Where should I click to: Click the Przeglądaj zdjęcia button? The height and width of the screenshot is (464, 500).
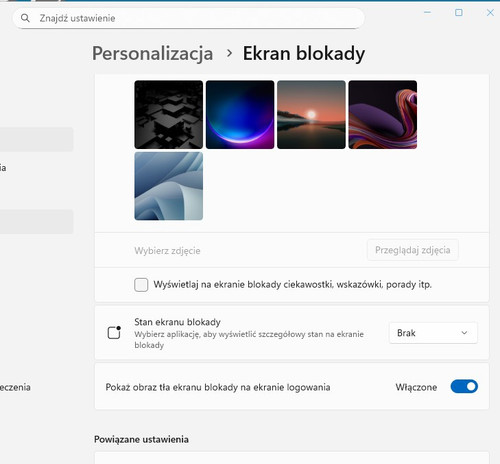(413, 250)
